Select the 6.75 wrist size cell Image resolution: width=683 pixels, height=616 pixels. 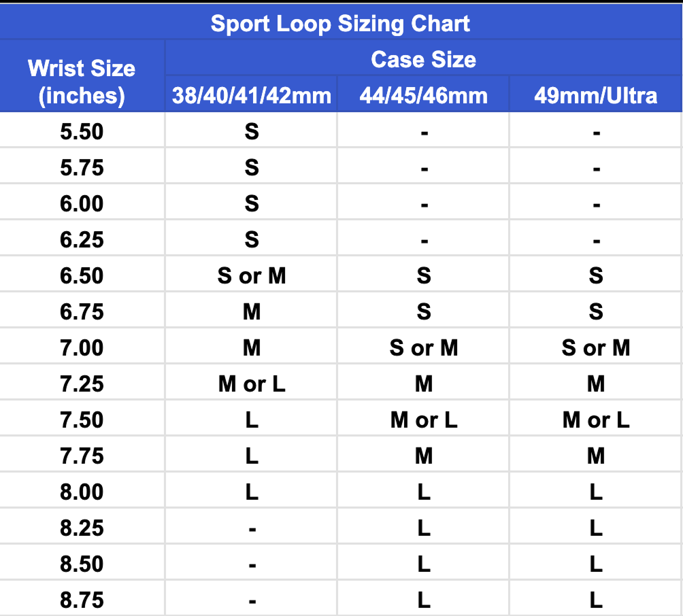click(x=82, y=311)
